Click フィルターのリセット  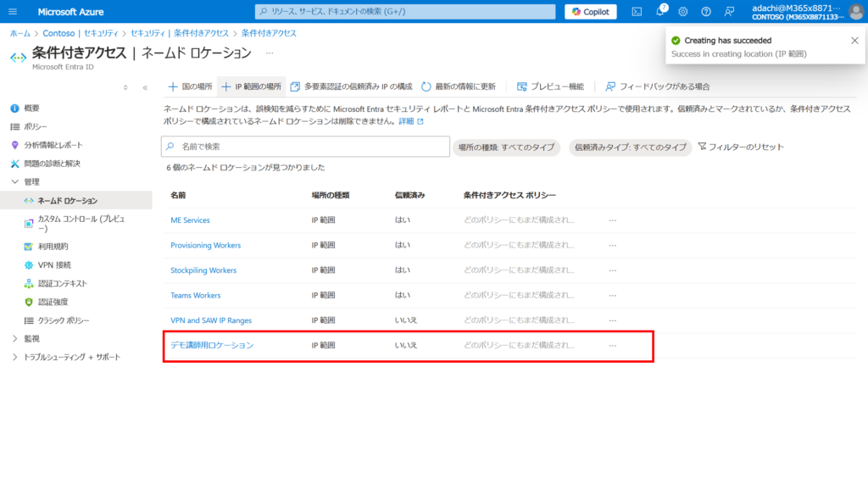pos(741,147)
